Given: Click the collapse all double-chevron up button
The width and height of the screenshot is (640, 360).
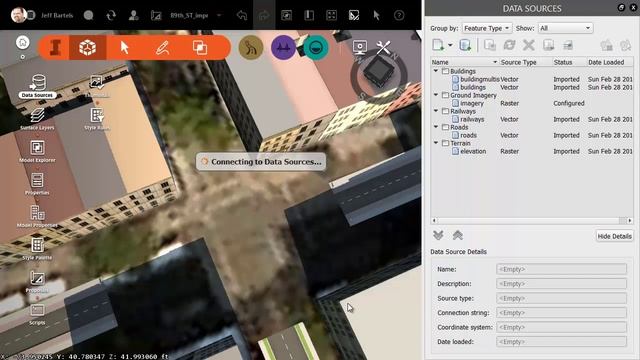Looking at the screenshot, I should 458,235.
